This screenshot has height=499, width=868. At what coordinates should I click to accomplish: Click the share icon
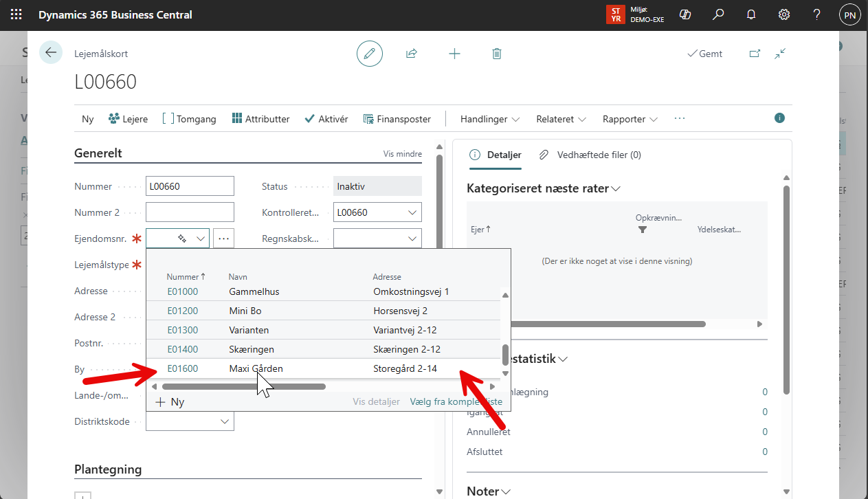[x=412, y=54]
